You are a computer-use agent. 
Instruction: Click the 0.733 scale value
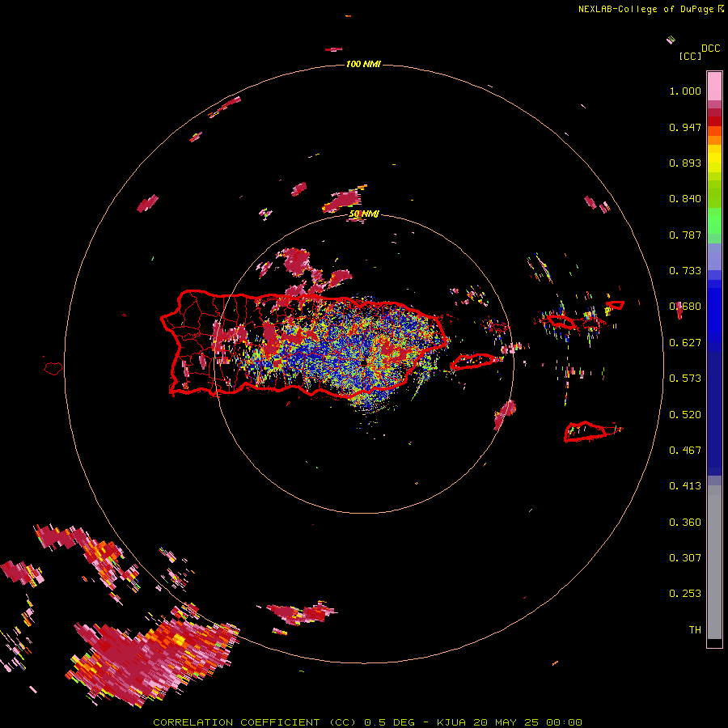[685, 271]
